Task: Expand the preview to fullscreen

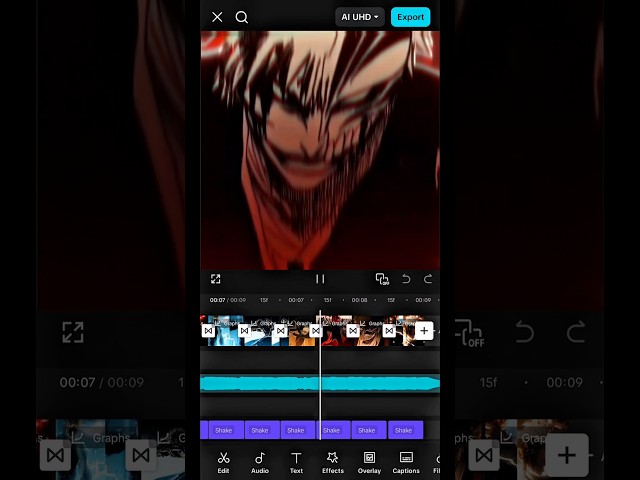Action: coord(216,279)
